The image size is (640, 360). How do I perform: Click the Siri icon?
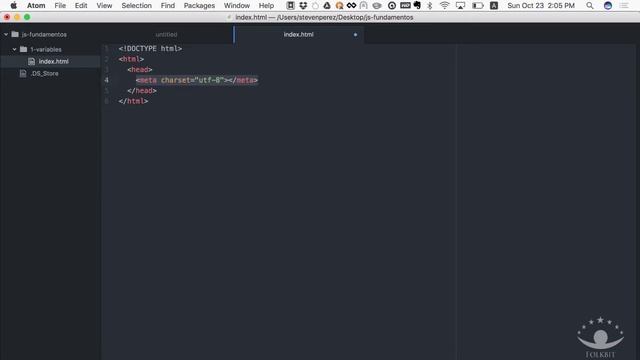click(608, 5)
